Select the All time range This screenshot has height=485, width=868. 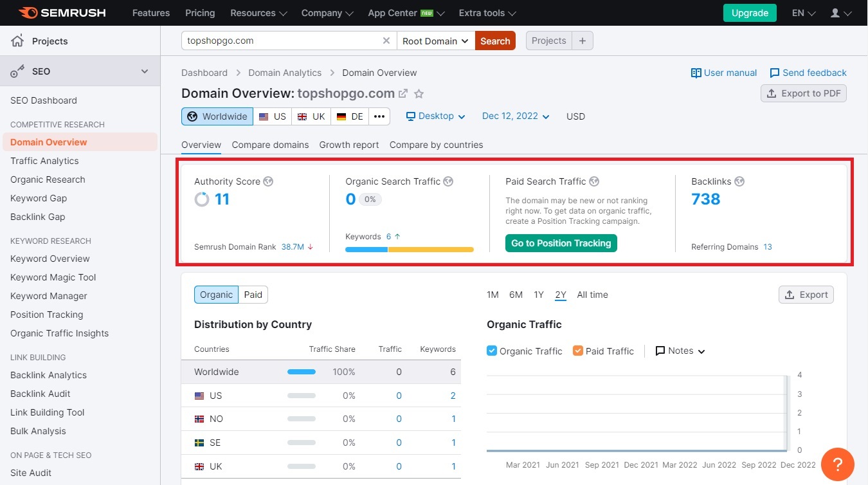click(x=592, y=295)
